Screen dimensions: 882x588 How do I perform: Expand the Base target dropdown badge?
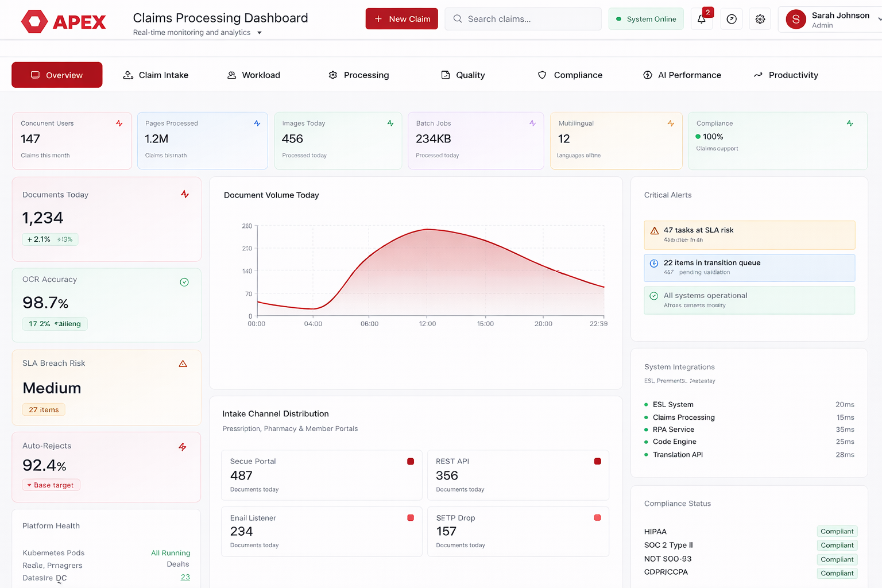pos(51,485)
